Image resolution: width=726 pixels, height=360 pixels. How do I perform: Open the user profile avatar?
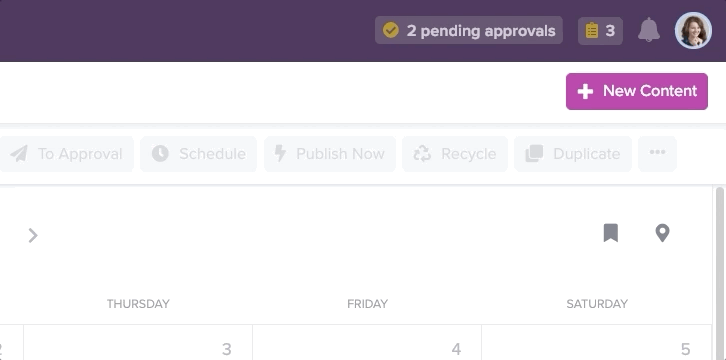693,31
